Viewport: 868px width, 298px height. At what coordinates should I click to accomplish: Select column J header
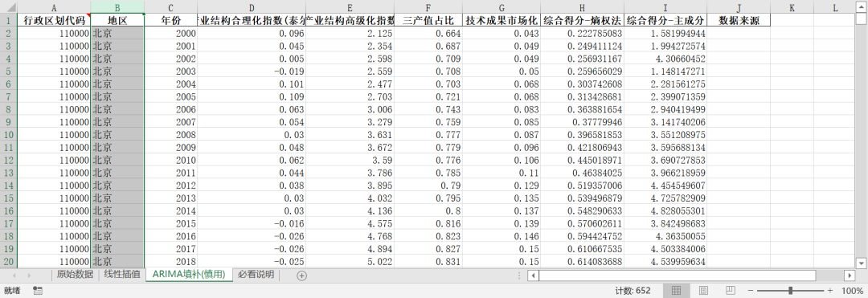point(739,7)
